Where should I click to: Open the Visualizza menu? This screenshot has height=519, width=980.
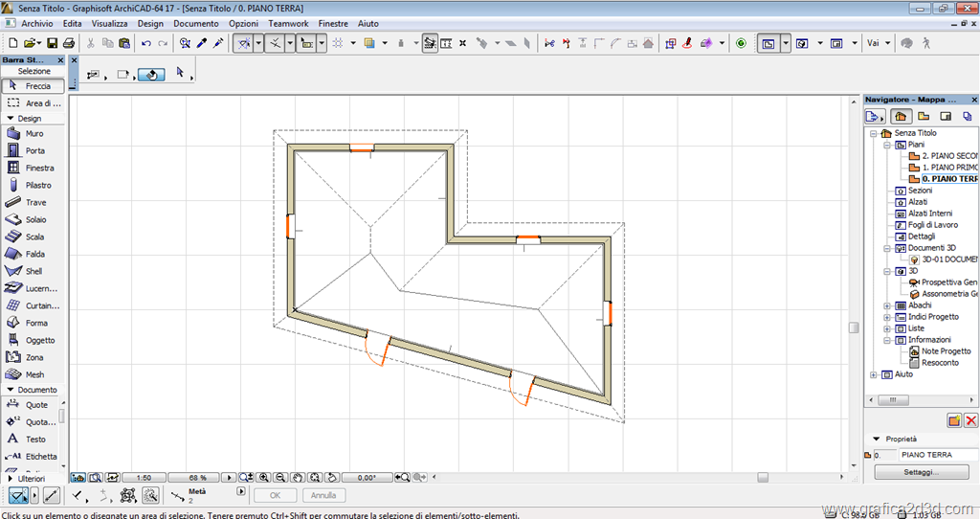point(110,23)
